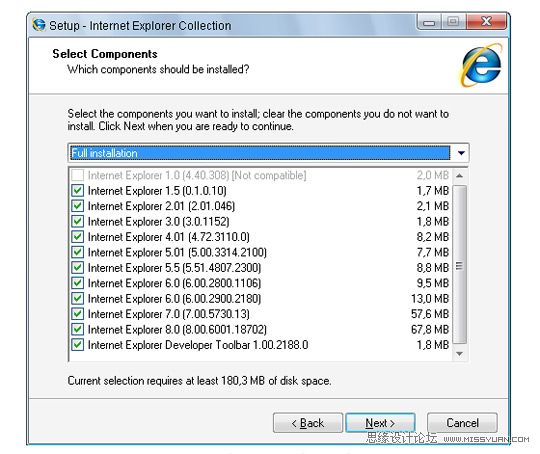The width and height of the screenshot is (540, 454).
Task: Click the Internet Explorer logo in the header
Action: click(481, 65)
